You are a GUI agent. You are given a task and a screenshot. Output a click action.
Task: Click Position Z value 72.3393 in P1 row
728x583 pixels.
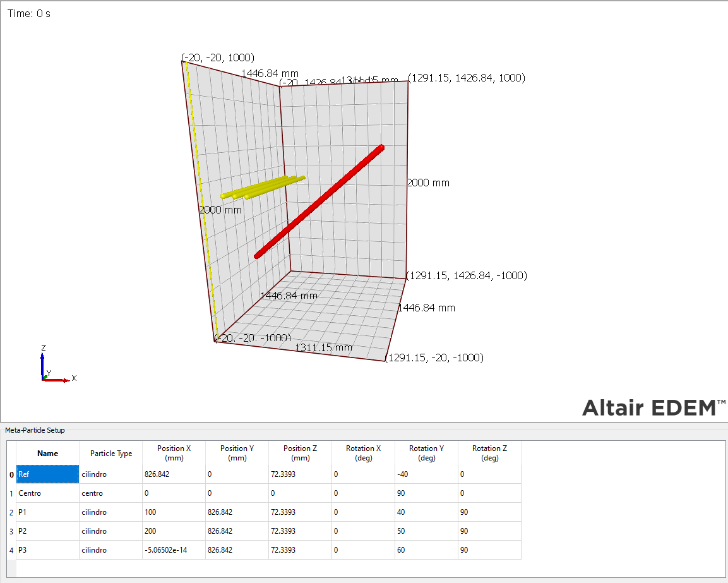click(301, 512)
